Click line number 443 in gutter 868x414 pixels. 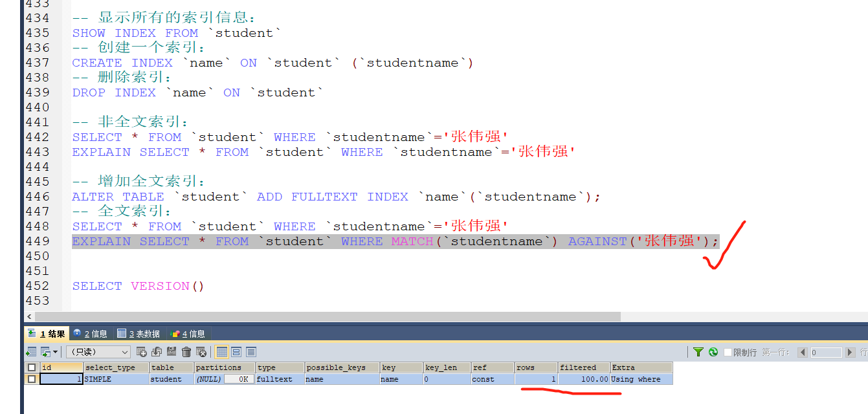37,152
